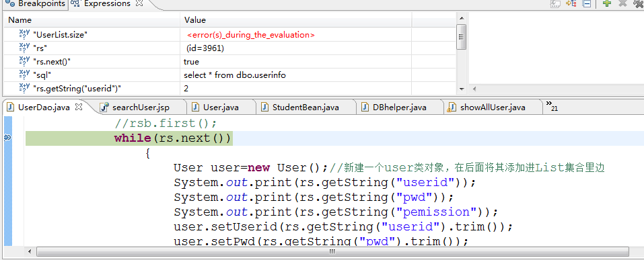Select the rs.getString("userid") expression name
This screenshot has height=260, width=644.
77,88
